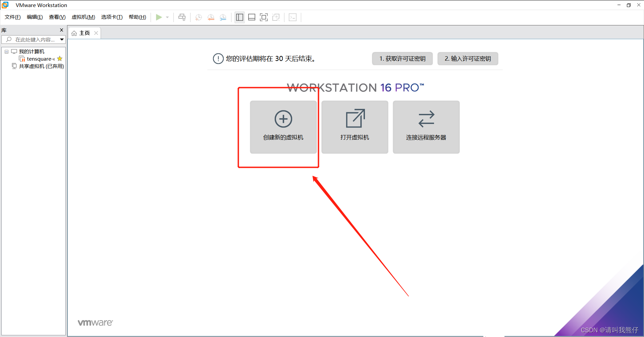Toggle the library sidebar view
644x337 pixels.
click(239, 17)
